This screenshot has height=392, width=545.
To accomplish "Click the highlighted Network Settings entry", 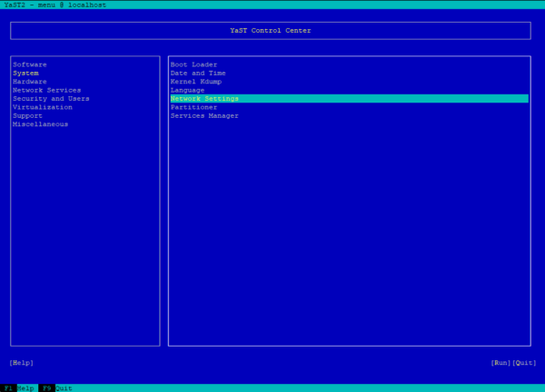I will [x=204, y=98].
